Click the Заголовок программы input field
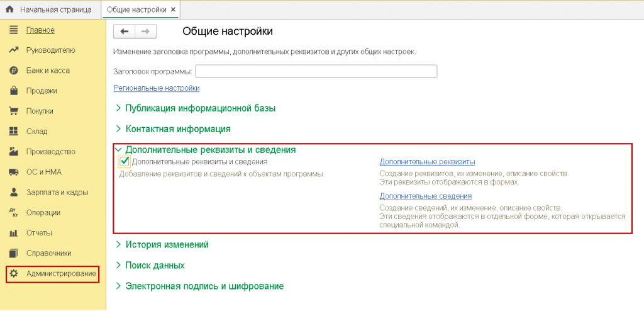 click(316, 72)
